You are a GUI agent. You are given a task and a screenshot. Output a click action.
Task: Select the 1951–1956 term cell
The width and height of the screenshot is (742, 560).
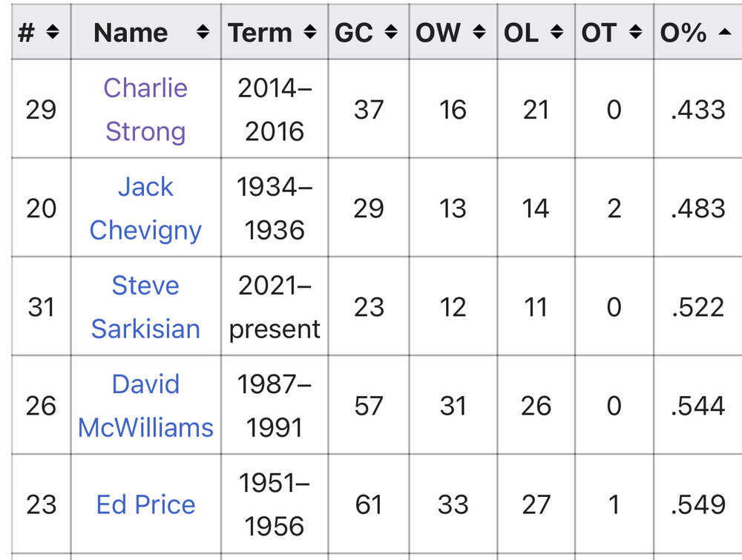(x=275, y=504)
